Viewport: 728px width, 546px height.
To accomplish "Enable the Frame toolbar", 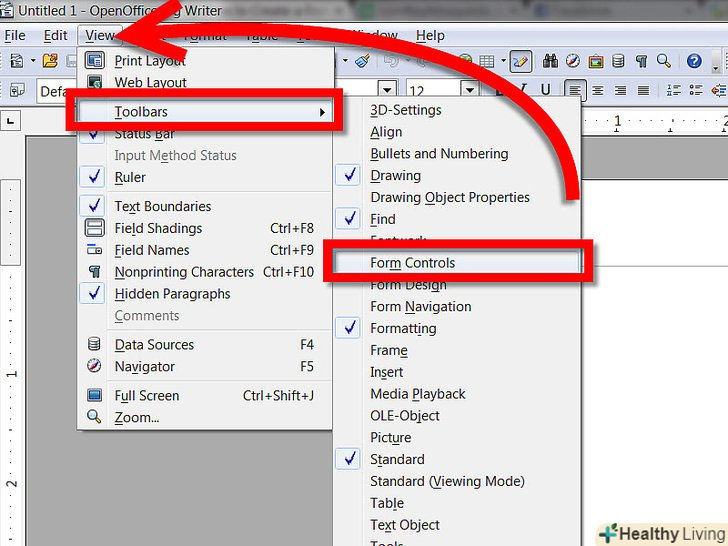I will (457, 350).
